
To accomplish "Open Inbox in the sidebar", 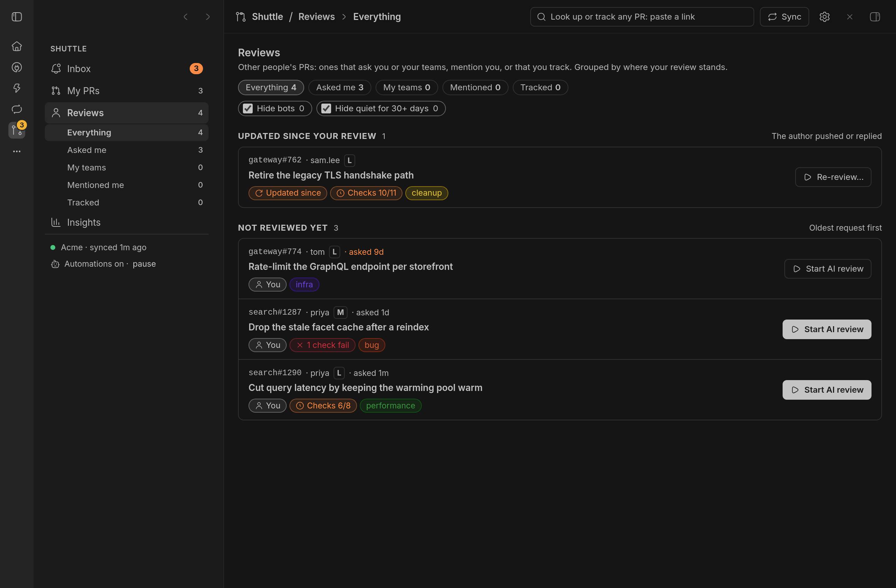I will pos(126,69).
